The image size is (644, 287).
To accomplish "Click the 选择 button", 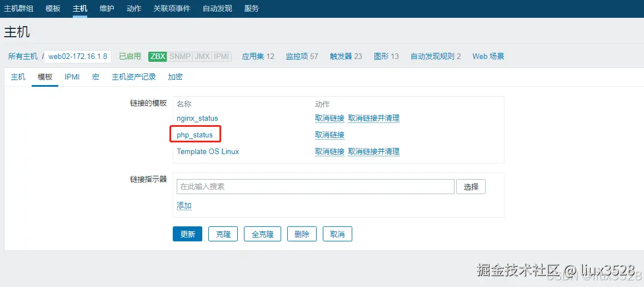I will pyautogui.click(x=471, y=187).
